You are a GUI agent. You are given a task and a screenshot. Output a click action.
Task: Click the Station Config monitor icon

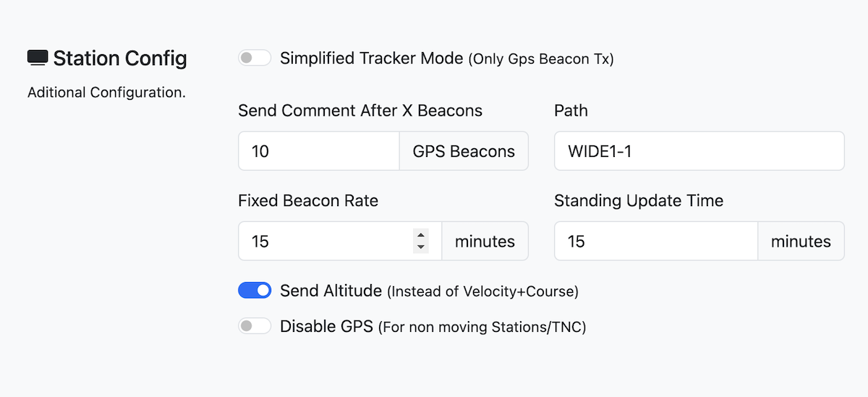point(38,58)
